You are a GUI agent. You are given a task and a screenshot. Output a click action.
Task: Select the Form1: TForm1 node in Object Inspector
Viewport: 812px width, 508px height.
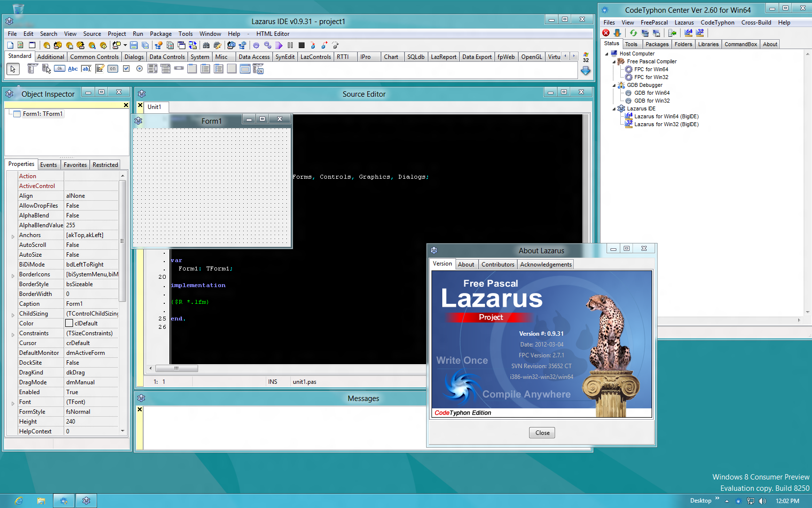click(x=43, y=114)
